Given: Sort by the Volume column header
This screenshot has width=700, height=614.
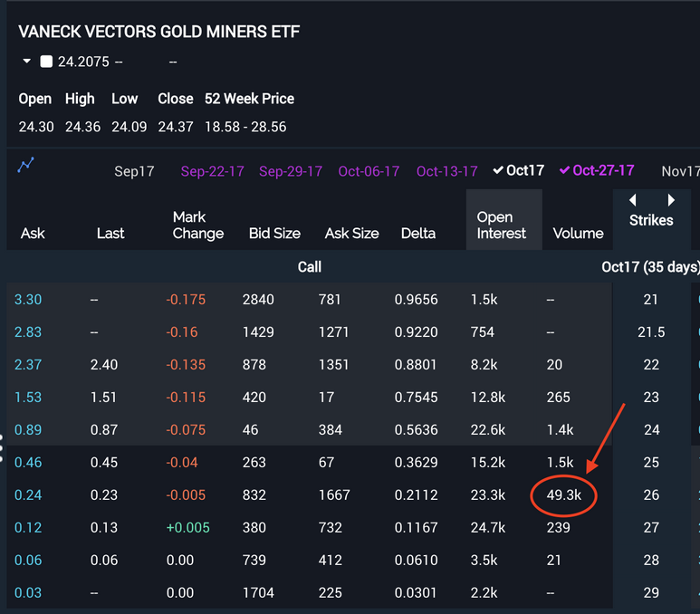Looking at the screenshot, I should click(578, 233).
